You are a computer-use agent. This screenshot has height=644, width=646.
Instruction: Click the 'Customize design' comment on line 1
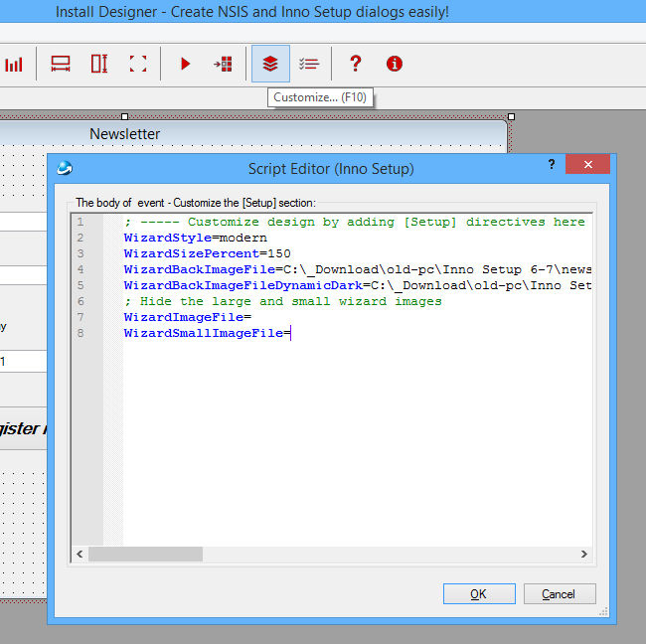click(355, 222)
